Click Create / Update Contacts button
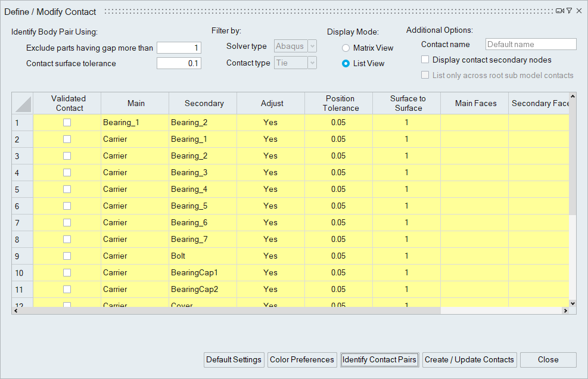 click(469, 360)
